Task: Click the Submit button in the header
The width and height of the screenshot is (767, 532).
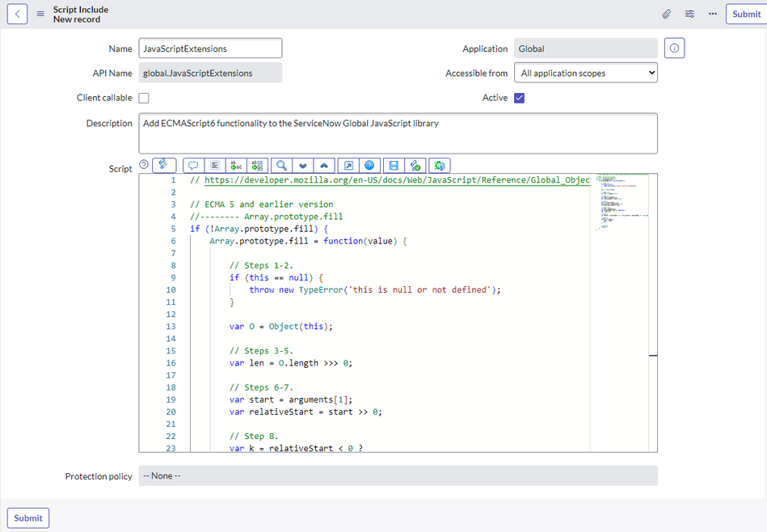Action: [747, 14]
